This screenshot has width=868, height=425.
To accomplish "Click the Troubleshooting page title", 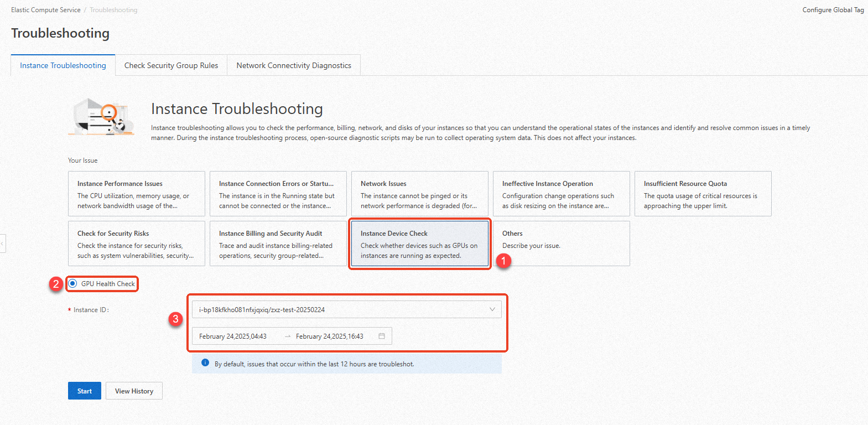I will (60, 33).
